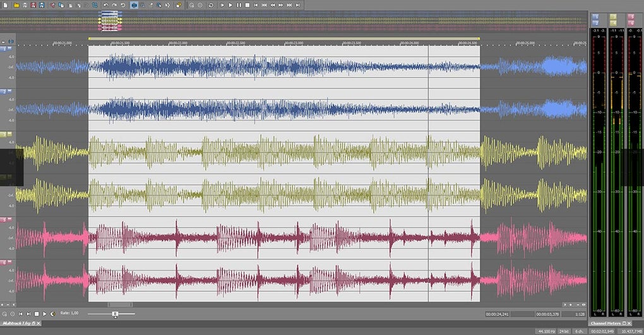Open a file with the folder icon
644x335 pixels.
click(x=16, y=5)
